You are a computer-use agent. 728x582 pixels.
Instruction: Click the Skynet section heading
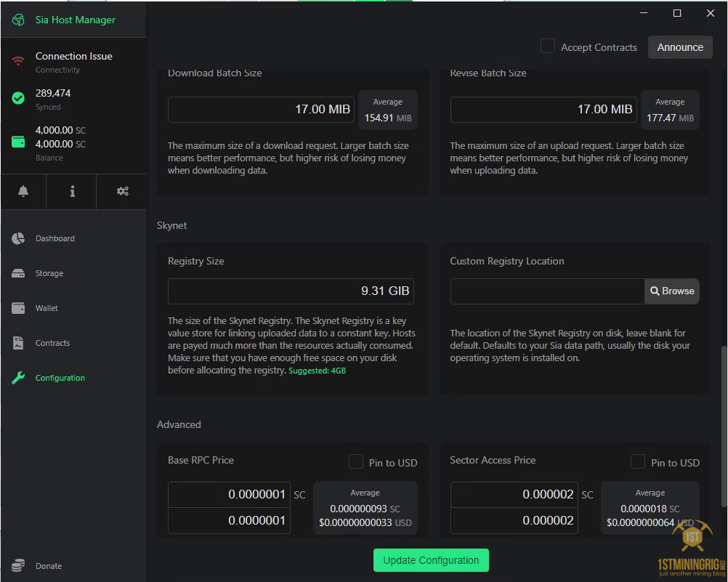(171, 226)
